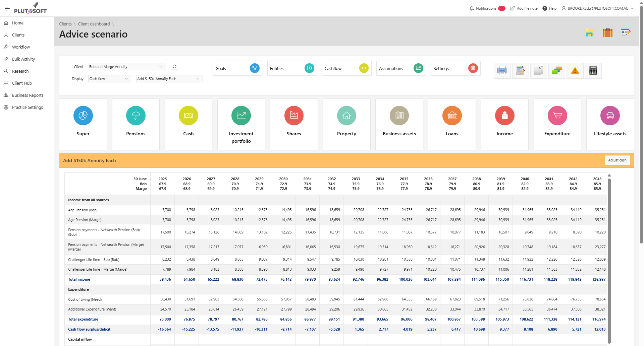Click the Client dashboard breadcrumb link
644x346 pixels.
click(94, 24)
